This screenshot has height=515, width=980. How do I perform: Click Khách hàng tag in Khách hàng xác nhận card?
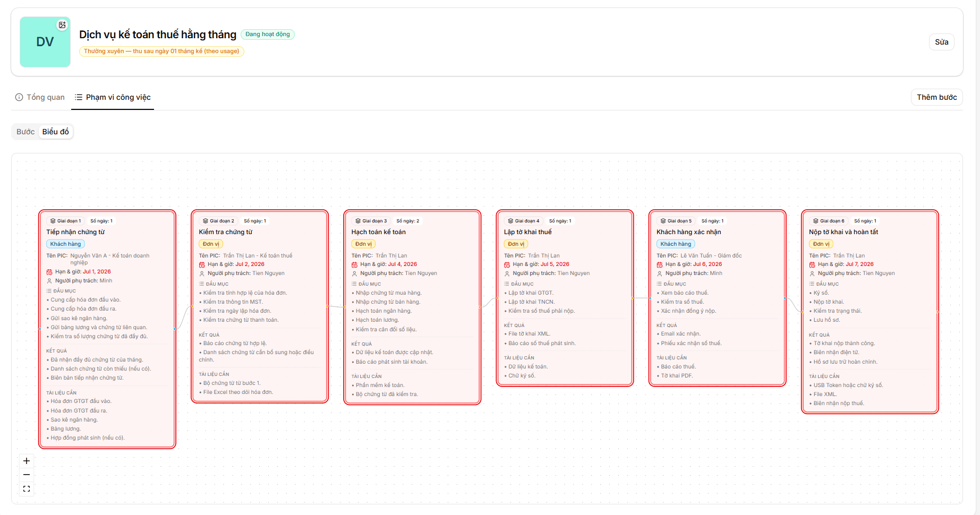click(676, 244)
